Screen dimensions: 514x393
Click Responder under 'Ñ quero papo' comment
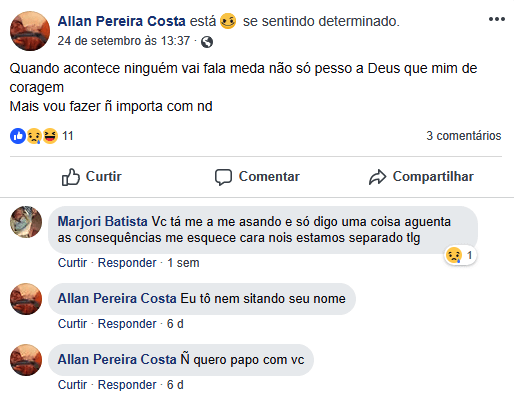point(127,385)
